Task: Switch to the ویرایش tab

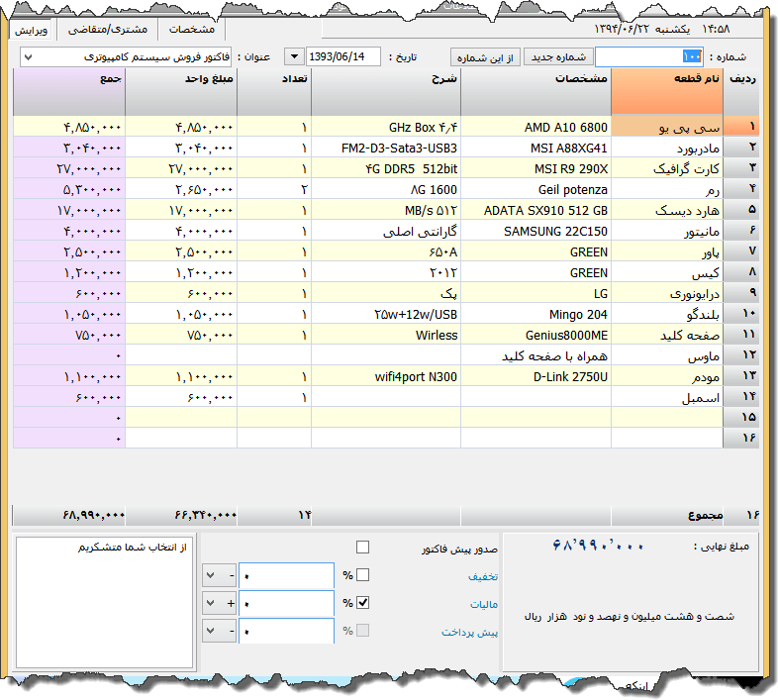Action: [x=32, y=29]
